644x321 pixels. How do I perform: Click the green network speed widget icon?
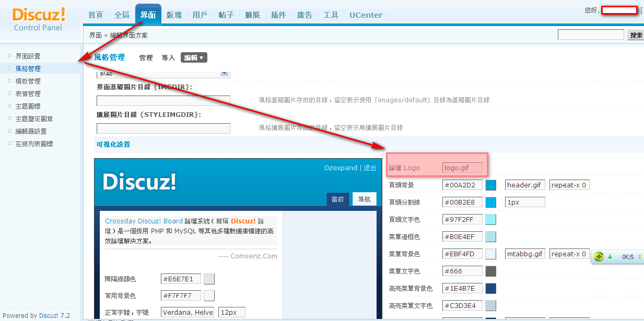[599, 256]
